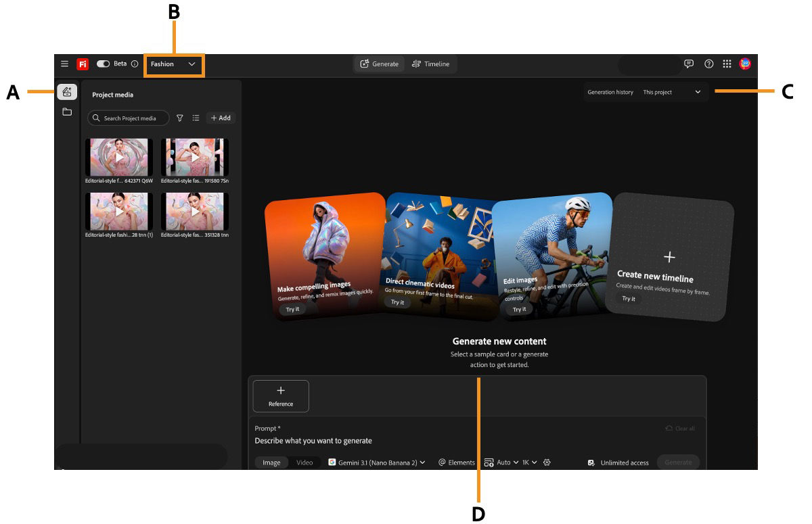Expand the Fashion project dropdown

[x=174, y=64]
